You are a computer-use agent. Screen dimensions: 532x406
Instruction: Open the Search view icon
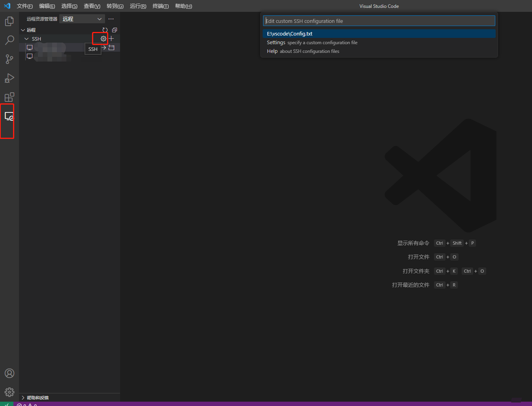[x=9, y=40]
